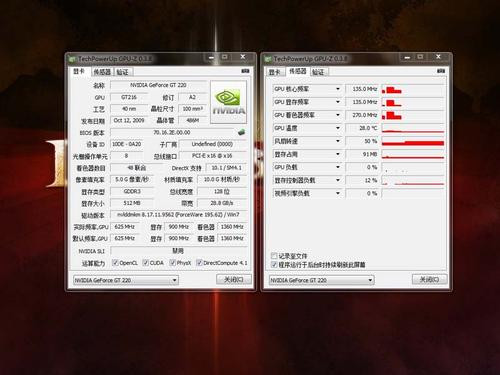500x375 pixels.
Task: Toggle the PhysX checkbox
Action: 172,263
